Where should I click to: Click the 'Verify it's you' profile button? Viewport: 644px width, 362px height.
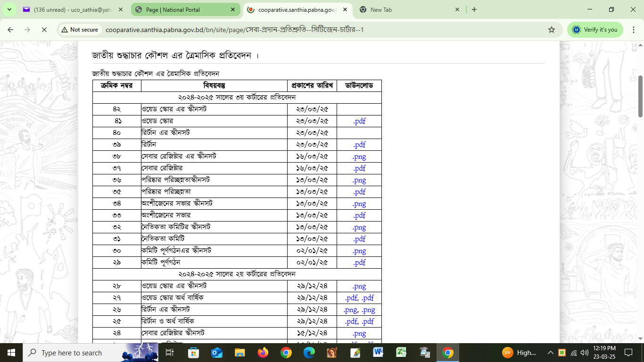tap(595, 30)
